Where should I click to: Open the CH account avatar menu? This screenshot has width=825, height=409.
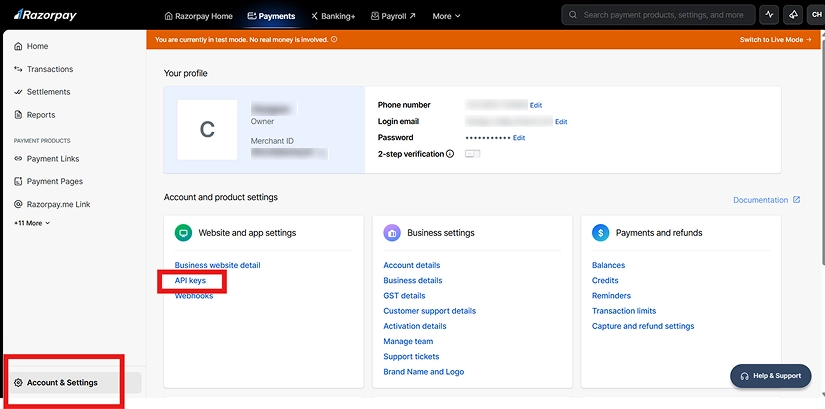point(816,15)
